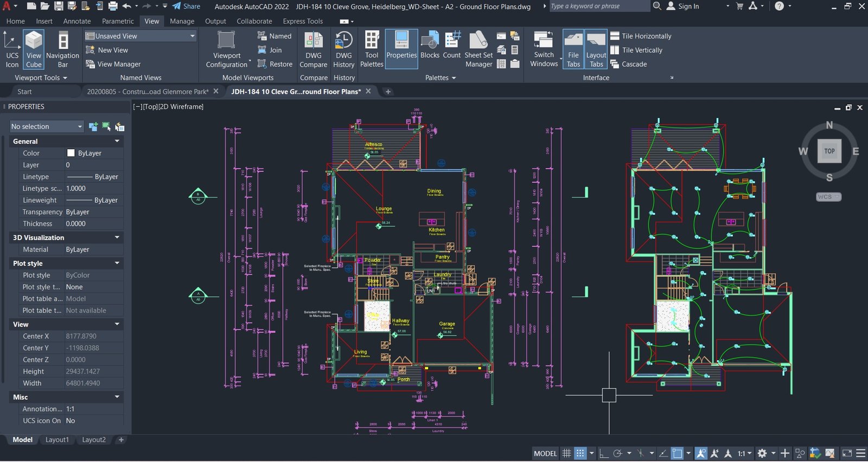Toggle File Tabs display
The image size is (868, 462).
click(573, 49)
